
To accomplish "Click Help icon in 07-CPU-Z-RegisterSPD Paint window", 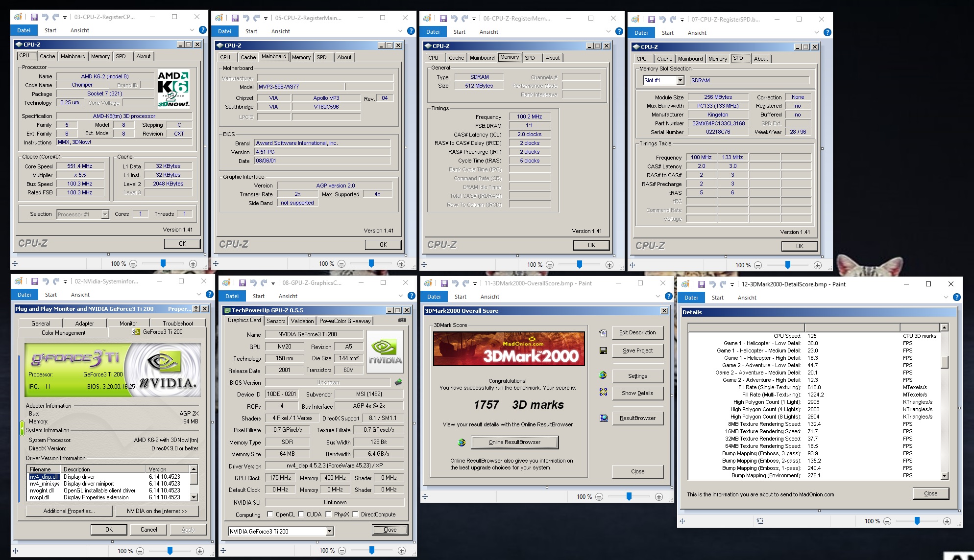I will click(828, 32).
